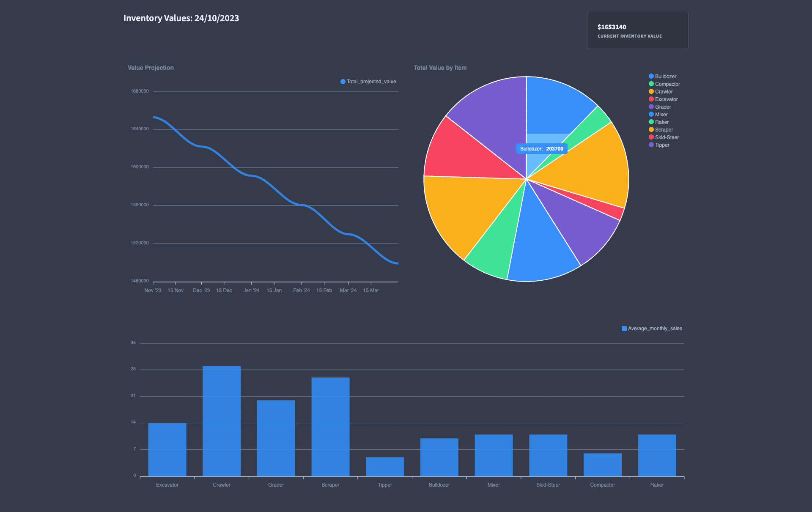
Task: Click the Feb '24 axis label
Action: tap(301, 290)
